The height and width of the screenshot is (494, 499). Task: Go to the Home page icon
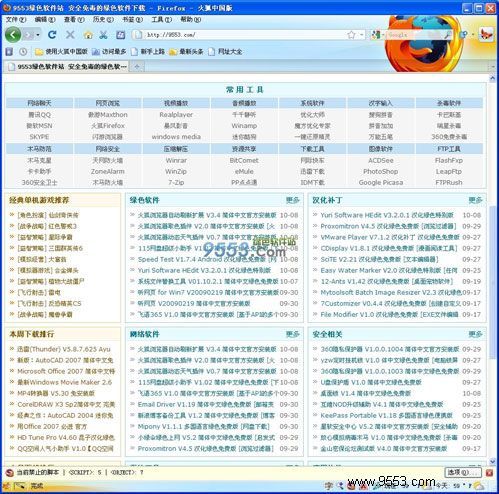(88, 35)
